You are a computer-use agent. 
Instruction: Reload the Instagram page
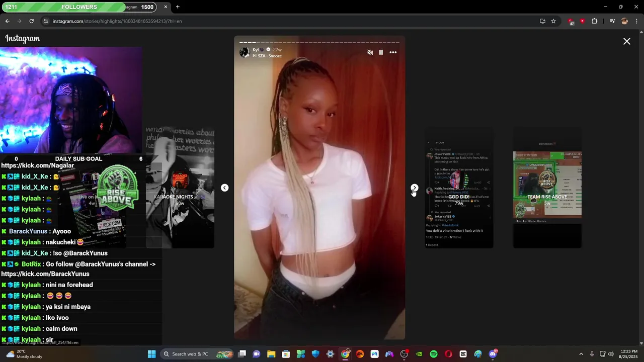point(31,21)
